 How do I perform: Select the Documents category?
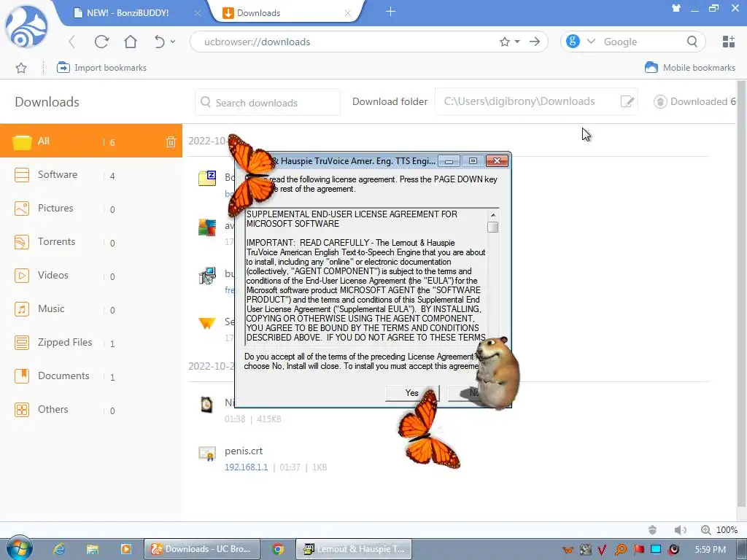(91, 376)
